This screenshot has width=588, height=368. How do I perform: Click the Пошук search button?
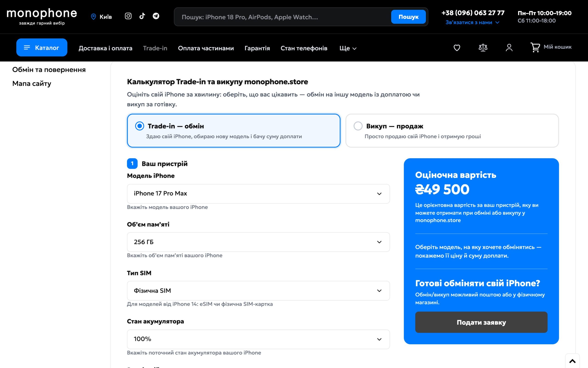(x=408, y=17)
